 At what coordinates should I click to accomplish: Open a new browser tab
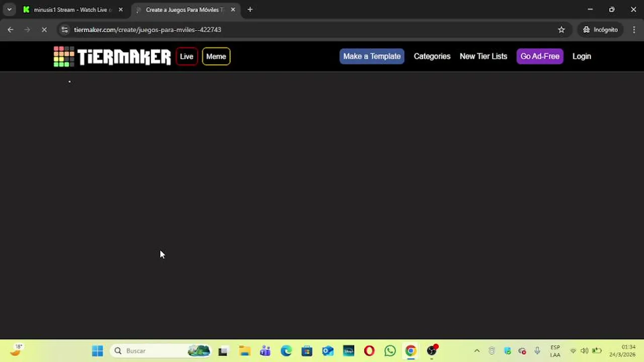pyautogui.click(x=250, y=10)
